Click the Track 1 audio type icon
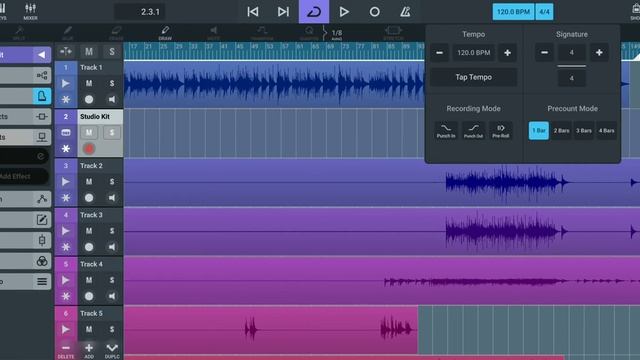Viewport: 640px width, 360px height. click(x=66, y=83)
